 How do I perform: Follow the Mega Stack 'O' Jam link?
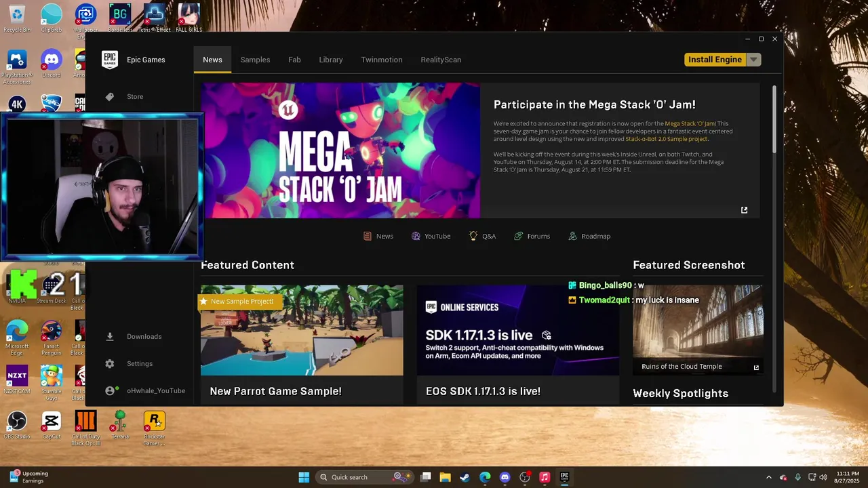[690, 123]
